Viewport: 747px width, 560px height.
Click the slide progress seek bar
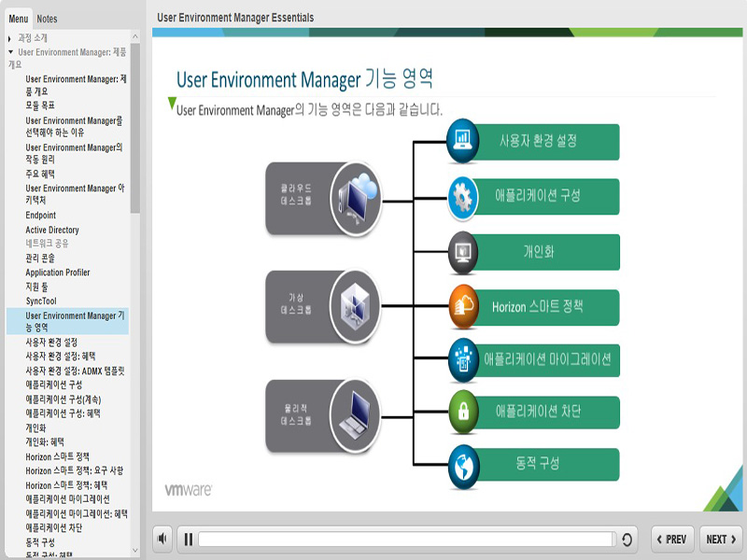(405, 539)
